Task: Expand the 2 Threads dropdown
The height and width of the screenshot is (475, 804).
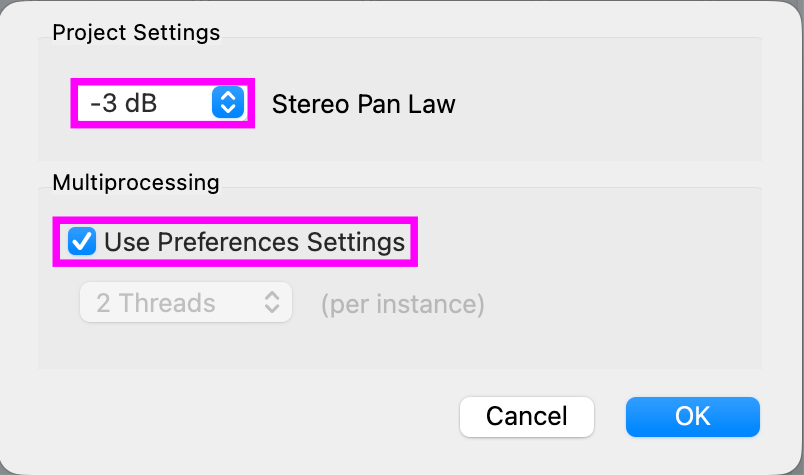Action: coord(186,303)
